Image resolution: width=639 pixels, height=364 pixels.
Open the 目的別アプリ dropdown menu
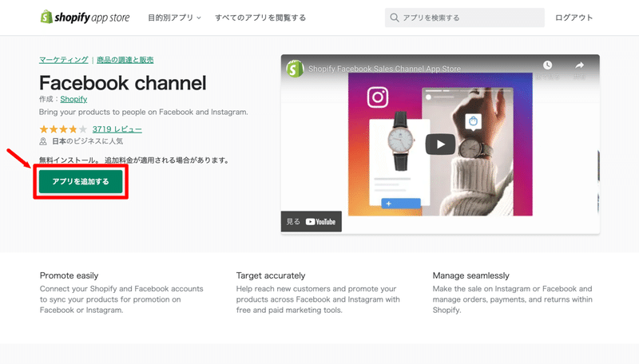pyautogui.click(x=174, y=18)
